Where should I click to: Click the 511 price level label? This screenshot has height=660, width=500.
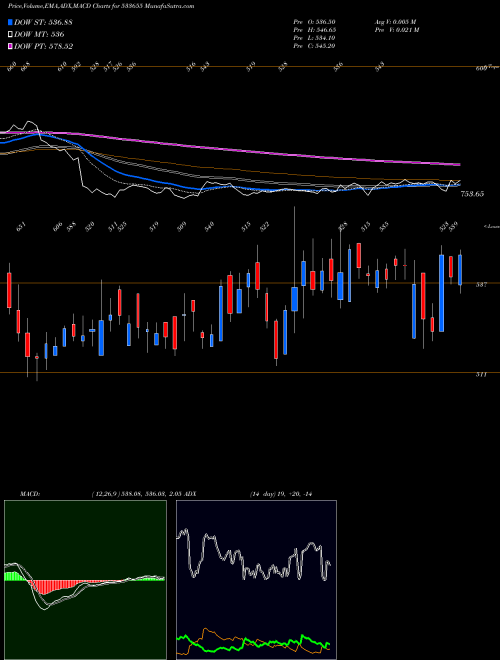click(481, 374)
